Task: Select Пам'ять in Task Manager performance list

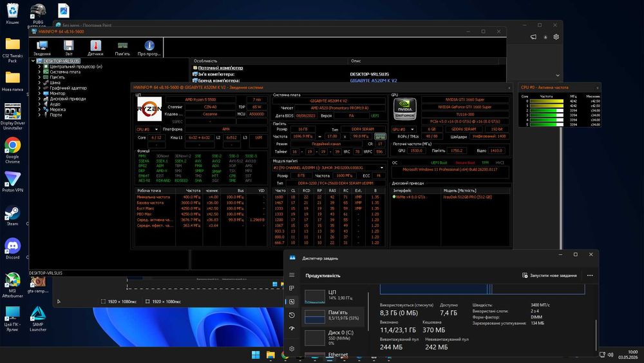Action: pyautogui.click(x=334, y=316)
